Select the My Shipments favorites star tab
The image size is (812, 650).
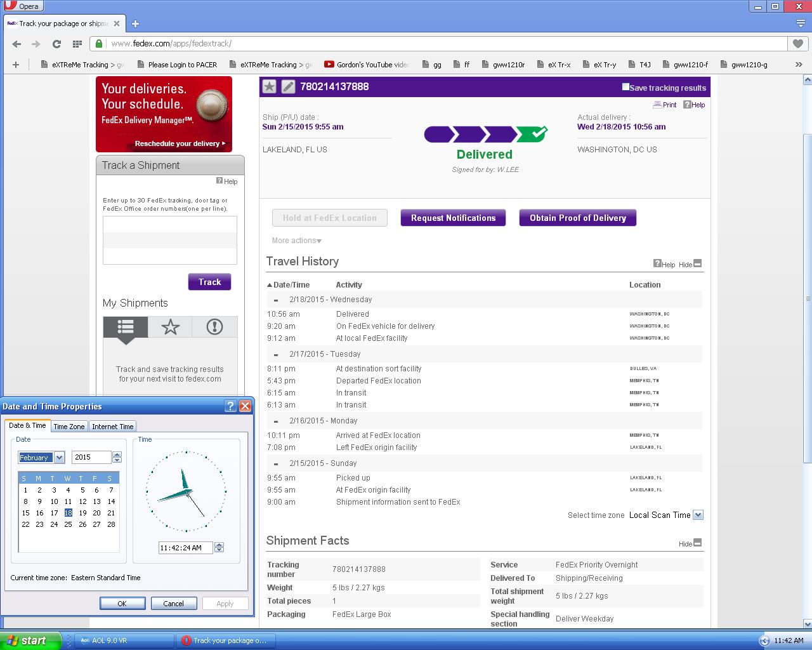click(170, 327)
